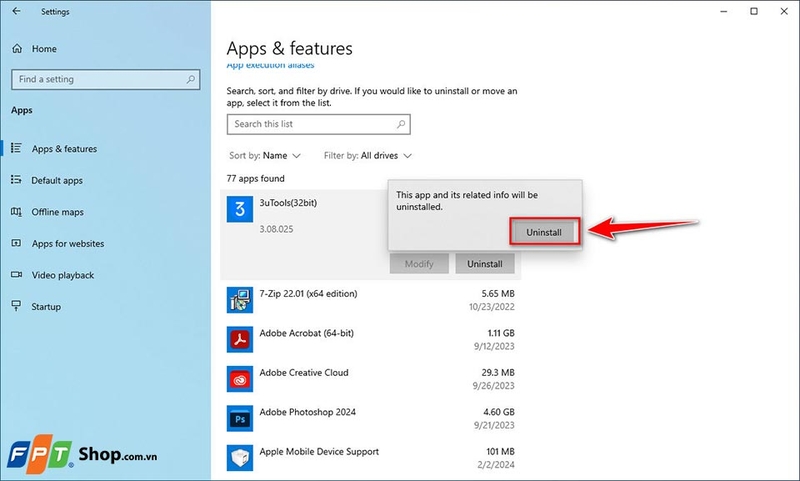Click the grayed Modify button
This screenshot has height=481, width=800.
pos(419,264)
